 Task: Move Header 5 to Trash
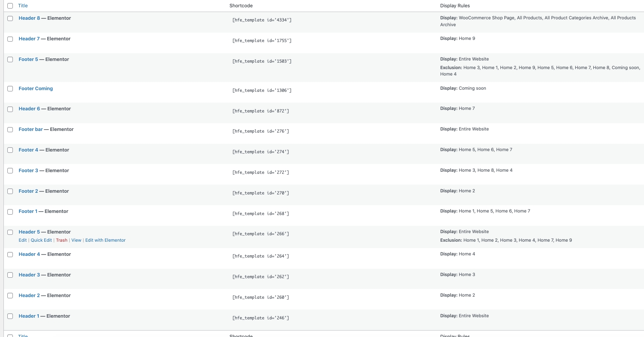point(61,240)
